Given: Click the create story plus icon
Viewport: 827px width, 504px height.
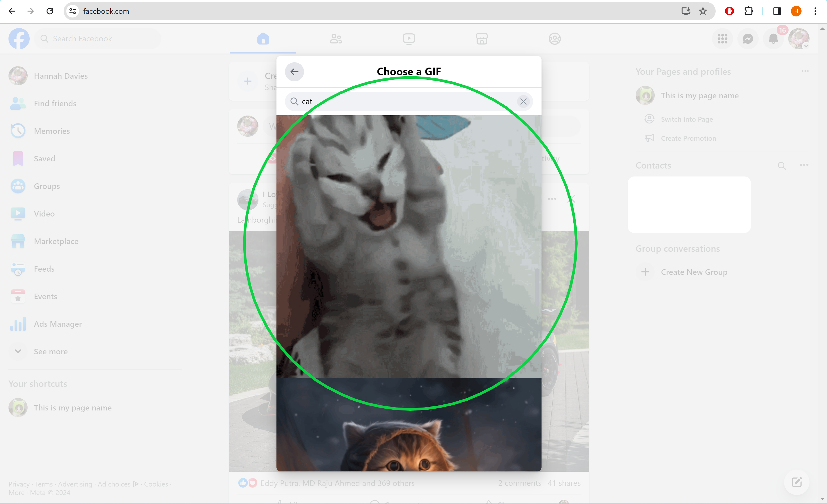Looking at the screenshot, I should click(x=247, y=81).
